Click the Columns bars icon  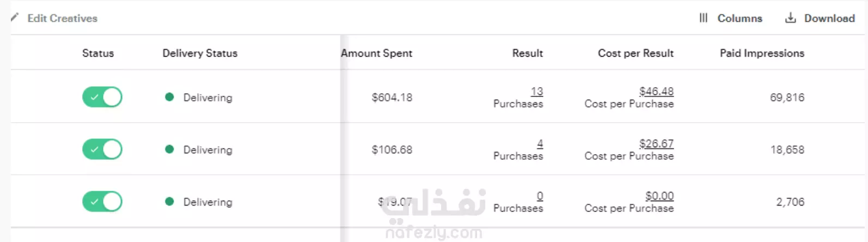(x=704, y=18)
